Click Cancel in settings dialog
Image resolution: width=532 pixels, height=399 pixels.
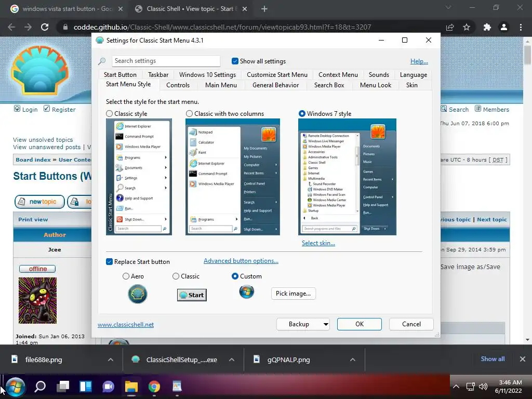(411, 324)
